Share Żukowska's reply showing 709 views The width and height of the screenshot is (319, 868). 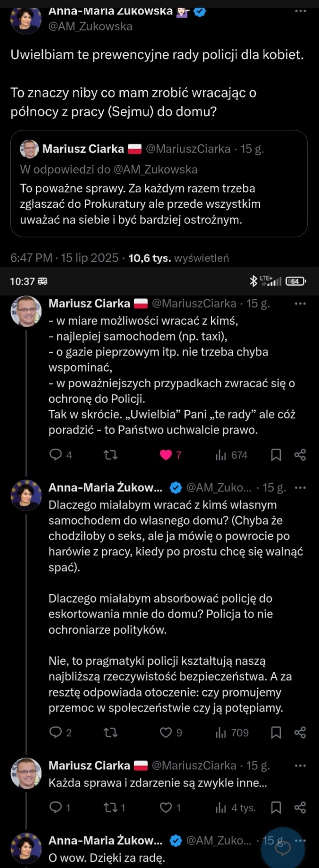[x=300, y=733]
